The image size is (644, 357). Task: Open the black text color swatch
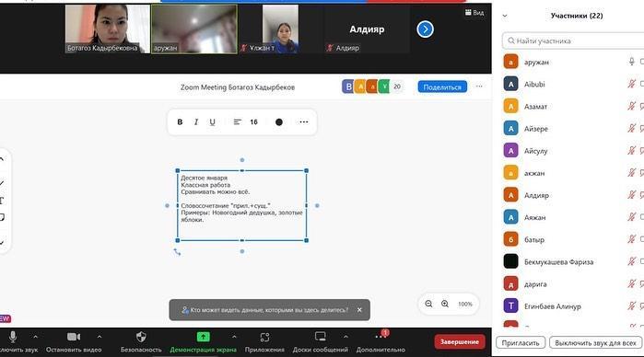click(279, 121)
